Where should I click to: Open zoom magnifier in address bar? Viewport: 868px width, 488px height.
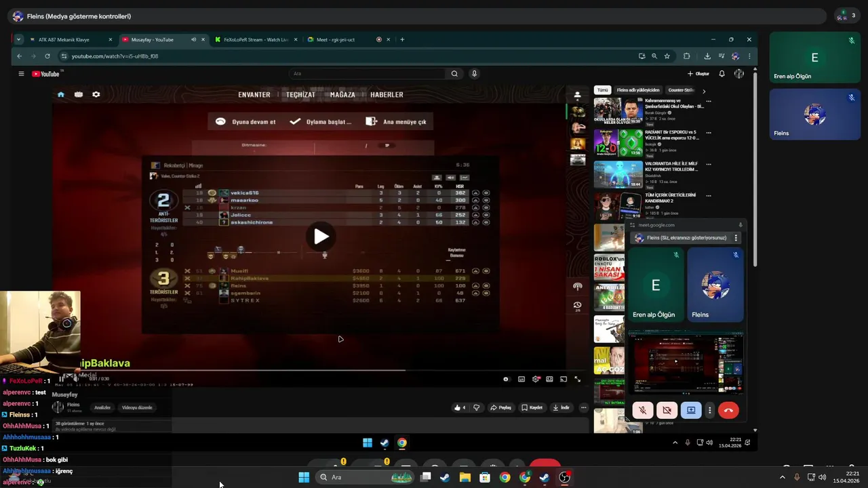pyautogui.click(x=654, y=56)
